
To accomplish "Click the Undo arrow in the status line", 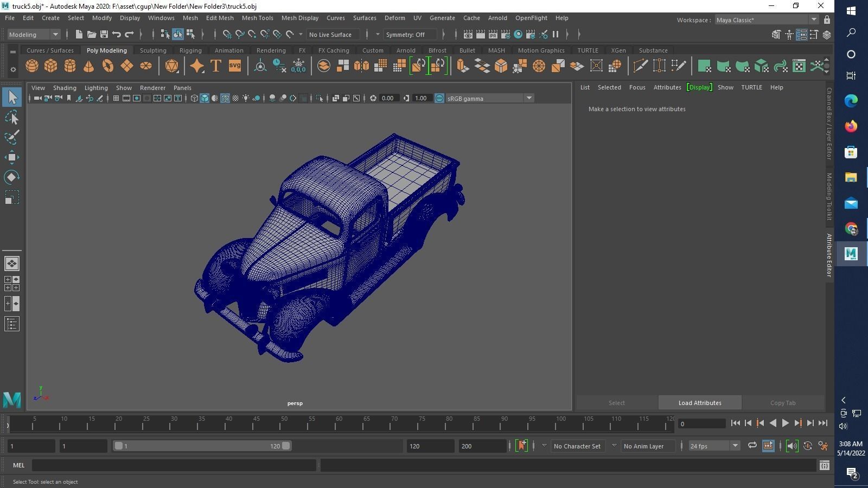I will pyautogui.click(x=116, y=35).
